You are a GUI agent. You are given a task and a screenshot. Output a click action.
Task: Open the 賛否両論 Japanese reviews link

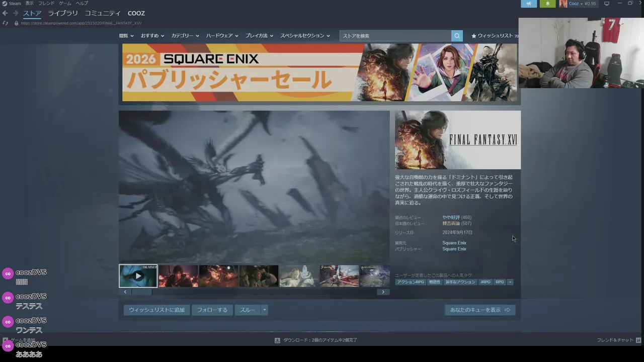[x=450, y=224]
